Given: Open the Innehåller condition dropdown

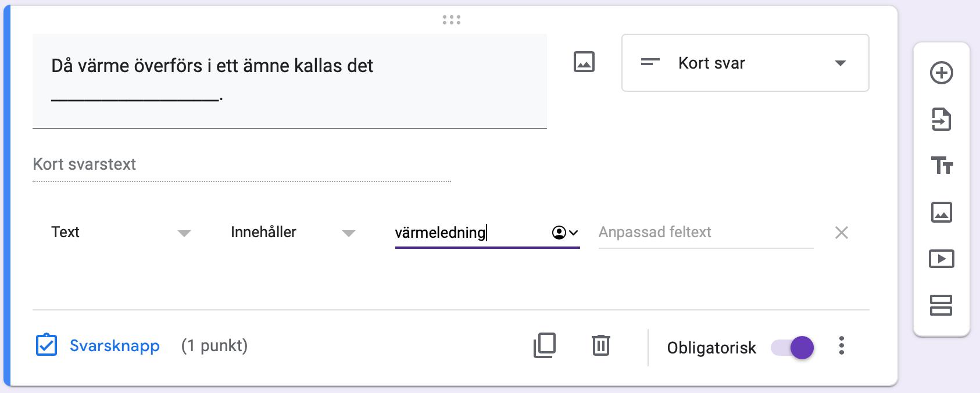Looking at the screenshot, I should tap(292, 233).
